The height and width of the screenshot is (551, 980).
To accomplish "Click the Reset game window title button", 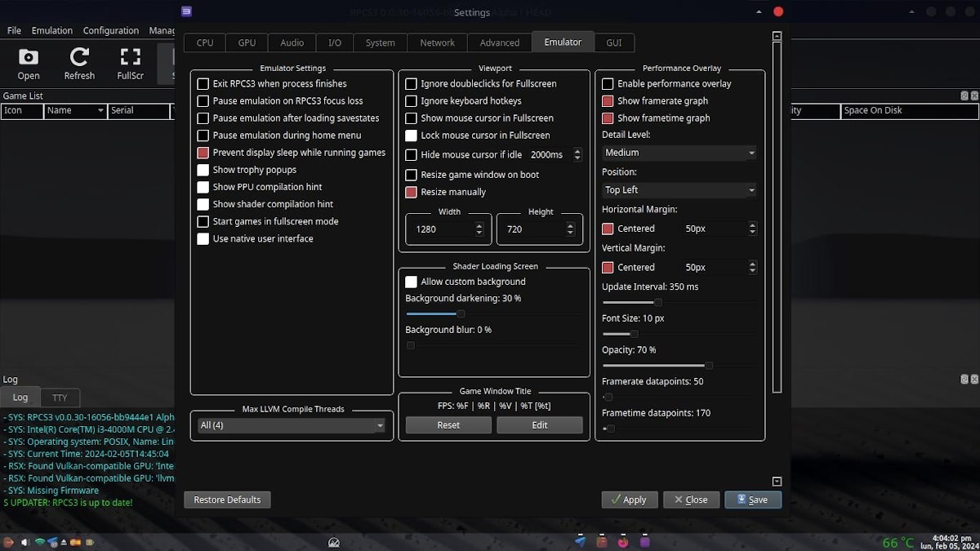I will 448,425.
